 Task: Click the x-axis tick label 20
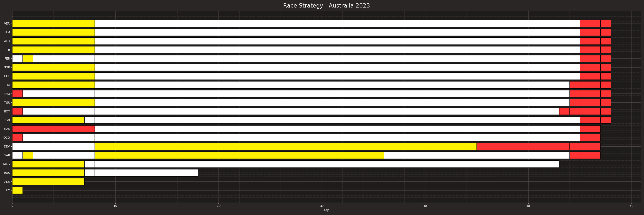pos(219,206)
